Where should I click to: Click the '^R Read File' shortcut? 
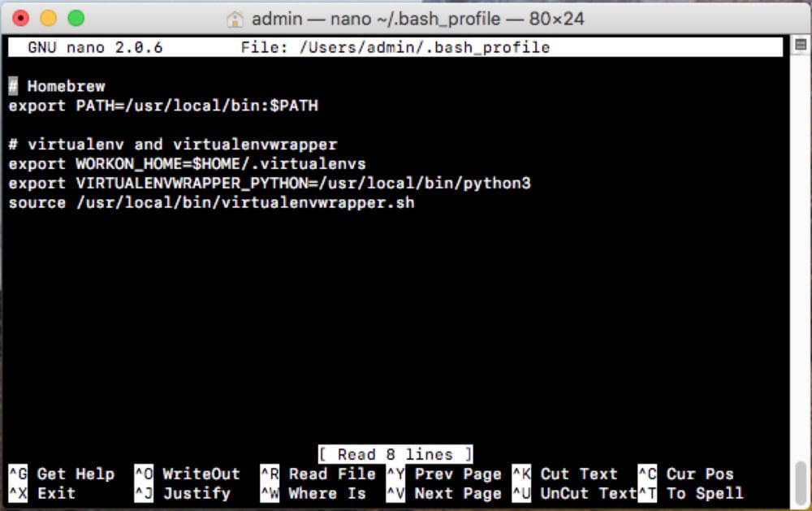pyautogui.click(x=318, y=474)
